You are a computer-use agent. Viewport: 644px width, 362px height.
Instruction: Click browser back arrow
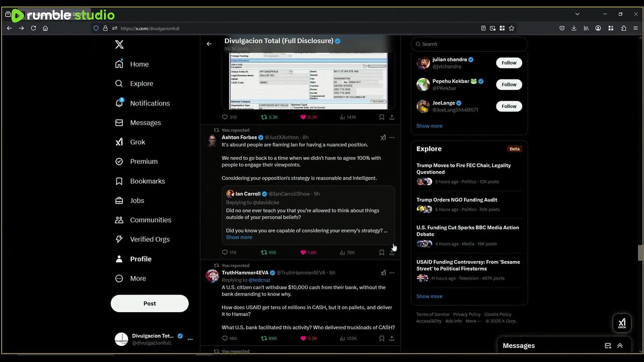pyautogui.click(x=9, y=28)
